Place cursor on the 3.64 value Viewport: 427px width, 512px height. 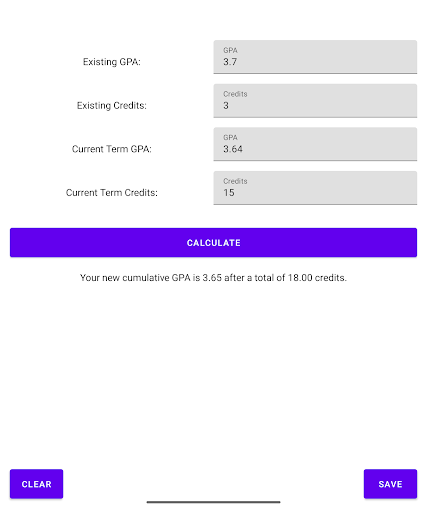(233, 149)
